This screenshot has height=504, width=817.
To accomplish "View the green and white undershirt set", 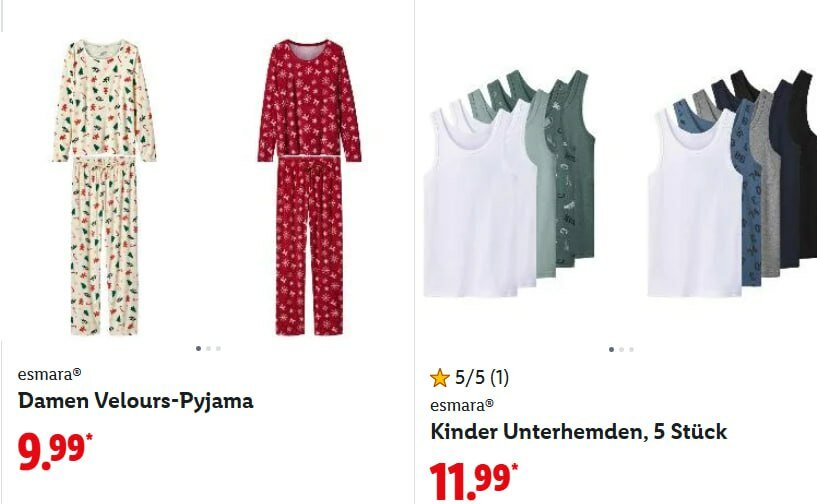I will coord(509,183).
